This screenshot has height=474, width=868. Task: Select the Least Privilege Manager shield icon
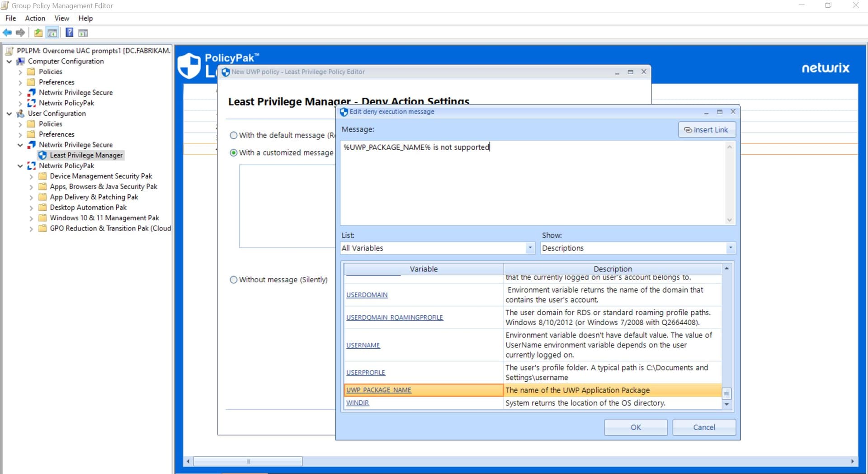pyautogui.click(x=42, y=155)
